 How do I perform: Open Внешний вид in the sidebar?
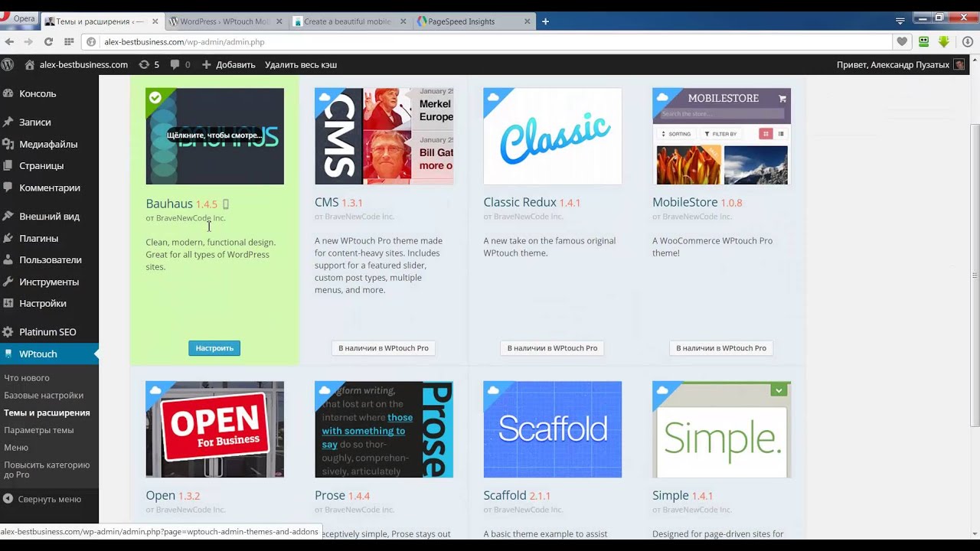(49, 216)
